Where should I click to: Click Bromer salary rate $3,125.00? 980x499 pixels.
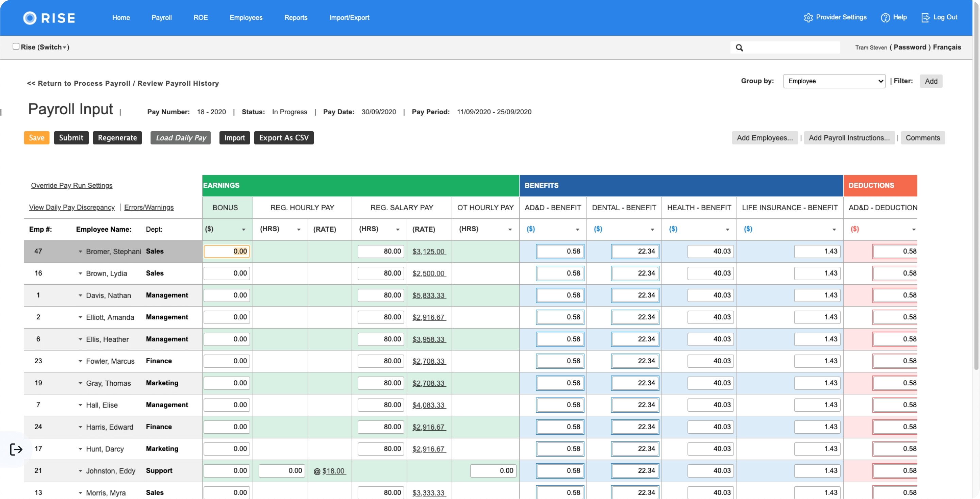(429, 251)
